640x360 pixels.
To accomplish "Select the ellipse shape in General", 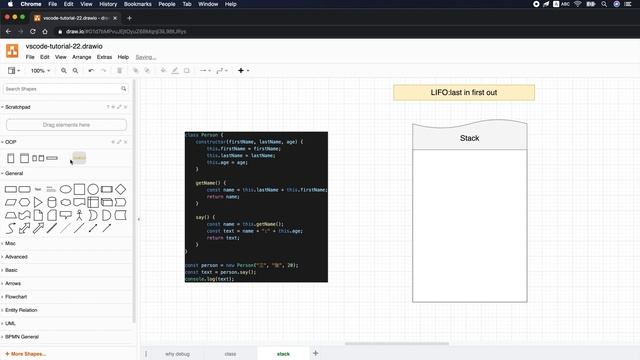I will pyautogui.click(x=66, y=189).
